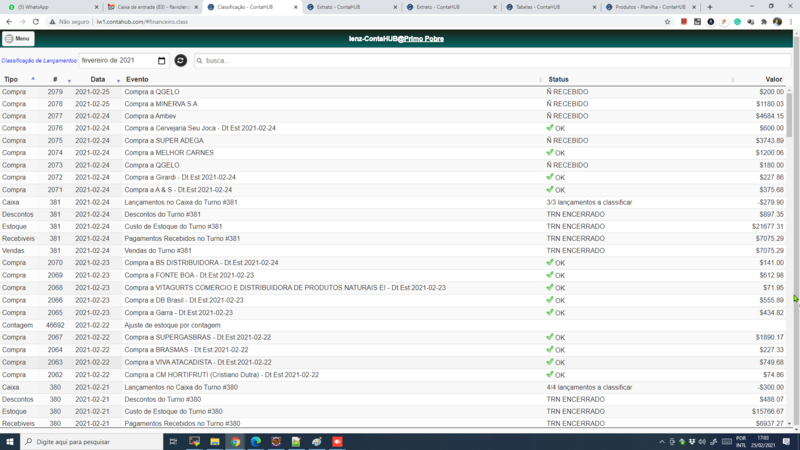Click the volume icon in the system tray
The width and height of the screenshot is (800, 450).
coord(702,442)
